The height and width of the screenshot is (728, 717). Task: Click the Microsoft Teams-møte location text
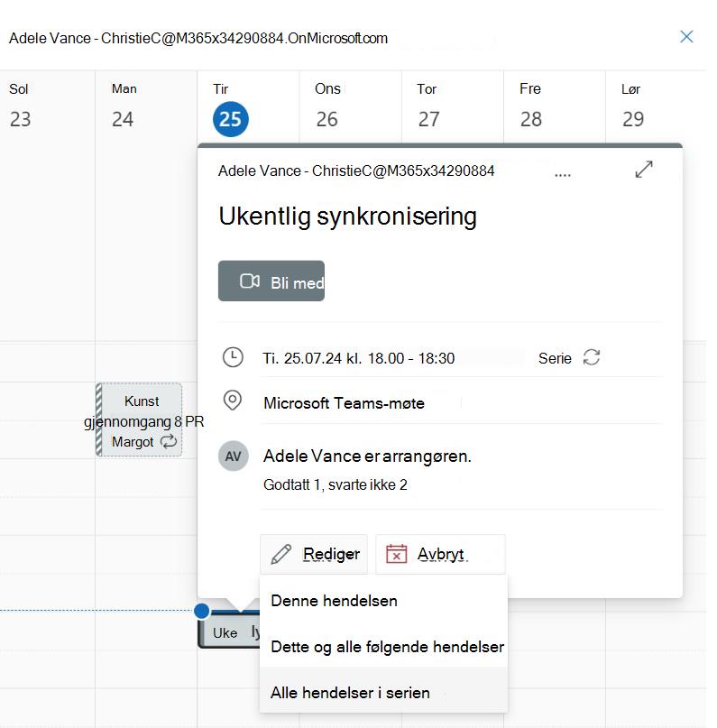tap(344, 403)
